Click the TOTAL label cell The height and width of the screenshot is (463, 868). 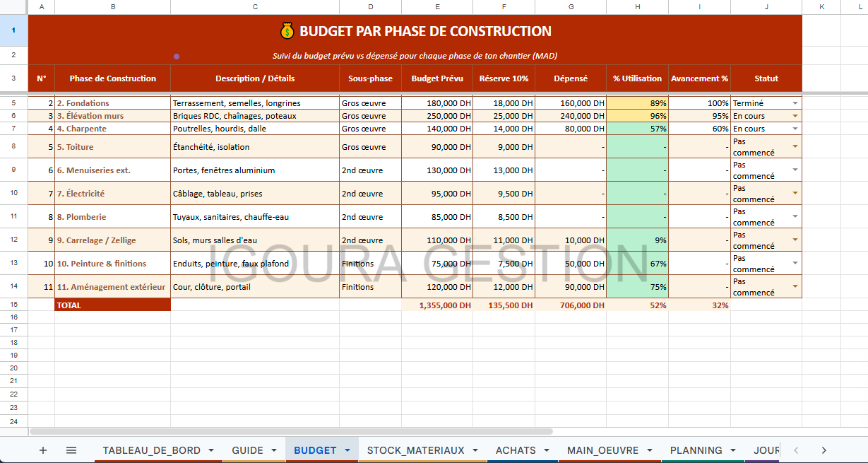click(x=113, y=305)
